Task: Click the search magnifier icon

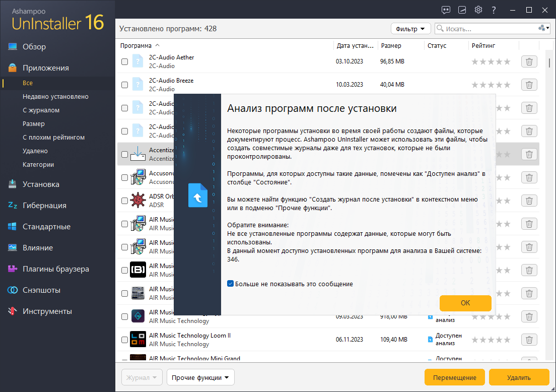Action: pyautogui.click(x=440, y=28)
